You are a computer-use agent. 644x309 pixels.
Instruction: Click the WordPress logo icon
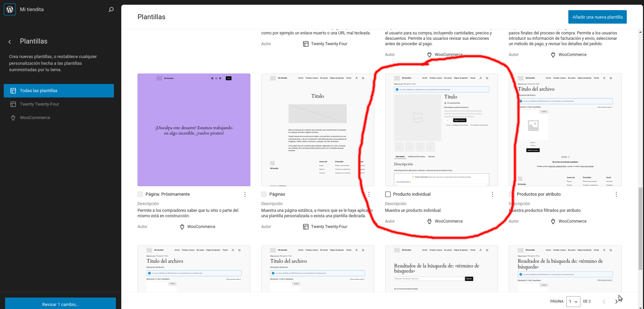pyautogui.click(x=10, y=9)
